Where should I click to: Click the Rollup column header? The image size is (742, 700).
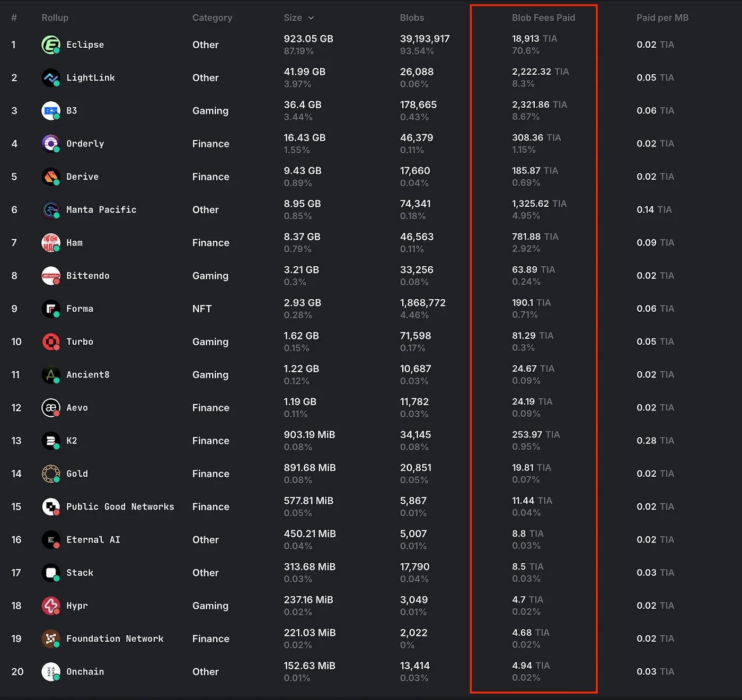tap(55, 18)
